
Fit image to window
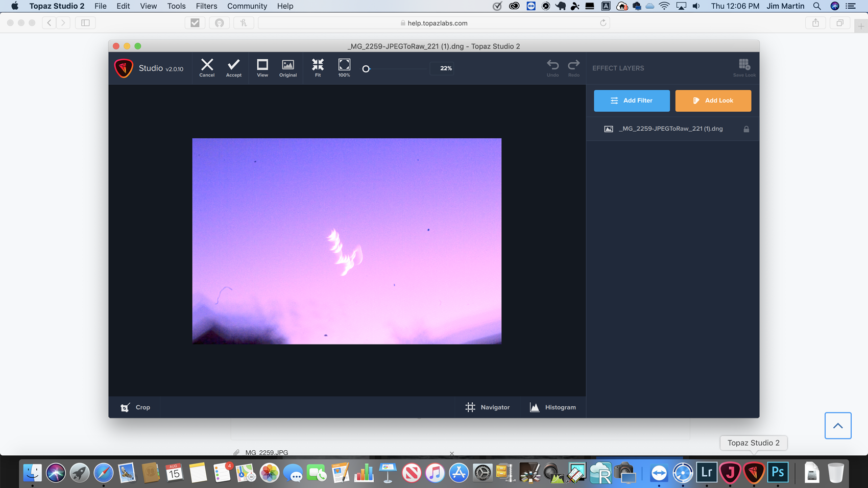[318, 67]
